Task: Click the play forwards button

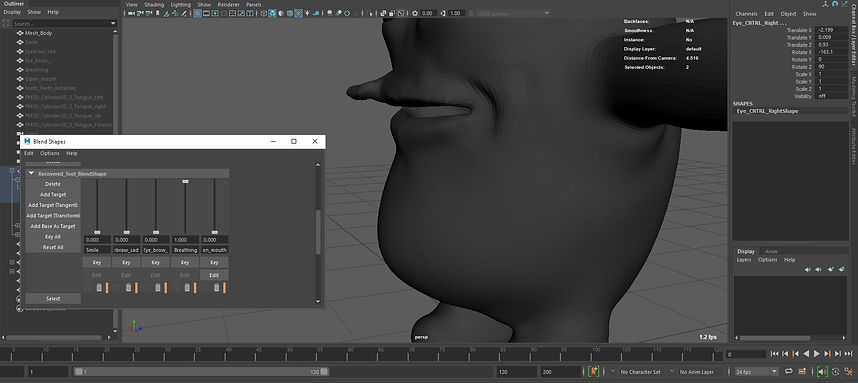Action: (816, 354)
